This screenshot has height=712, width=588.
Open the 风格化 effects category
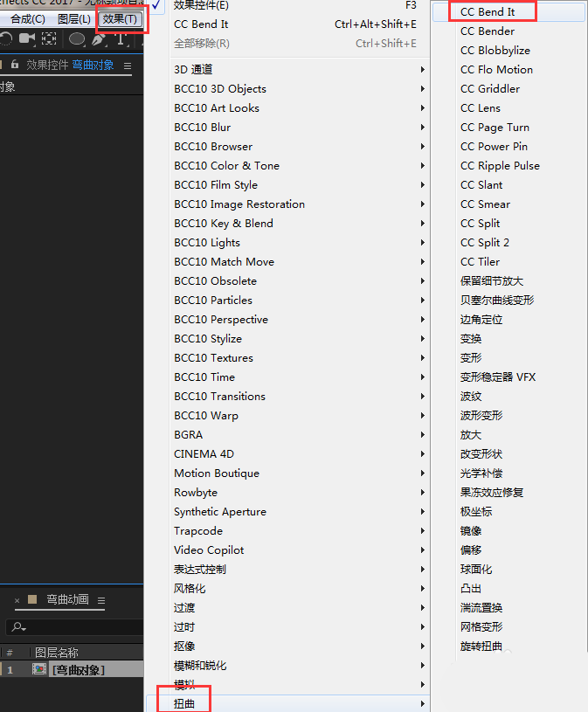299,589
